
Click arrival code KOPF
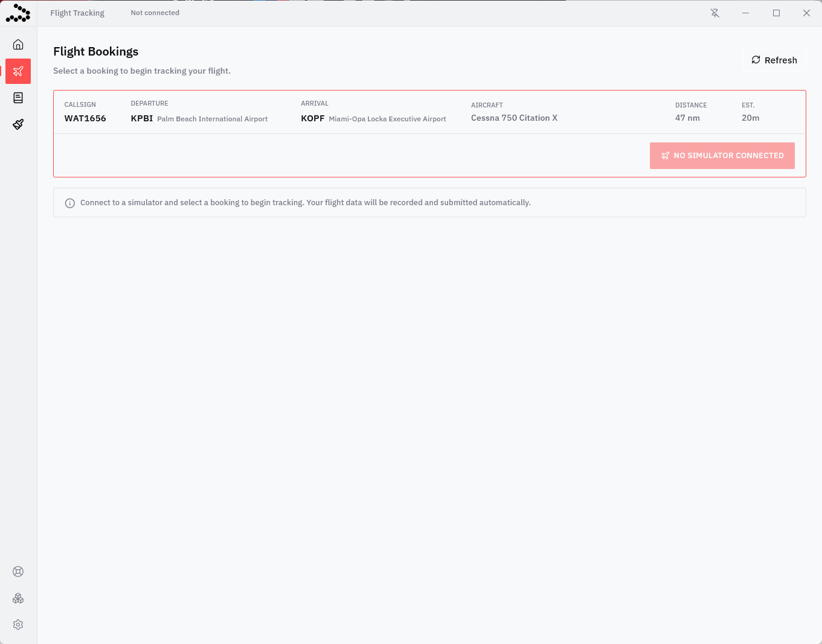click(x=313, y=118)
